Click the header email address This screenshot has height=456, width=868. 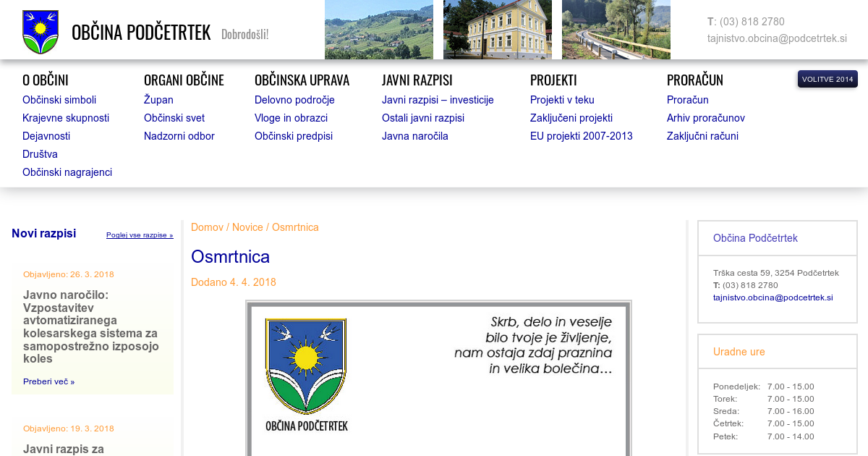pyautogui.click(x=777, y=38)
